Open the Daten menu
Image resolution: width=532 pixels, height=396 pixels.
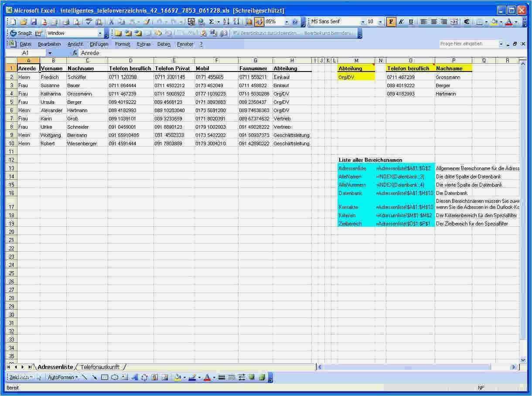[164, 44]
